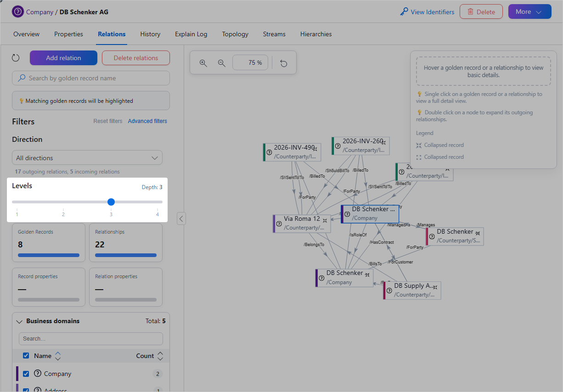This screenshot has height=392, width=563.
Task: Click the Record properties card
Action: pos(49,287)
